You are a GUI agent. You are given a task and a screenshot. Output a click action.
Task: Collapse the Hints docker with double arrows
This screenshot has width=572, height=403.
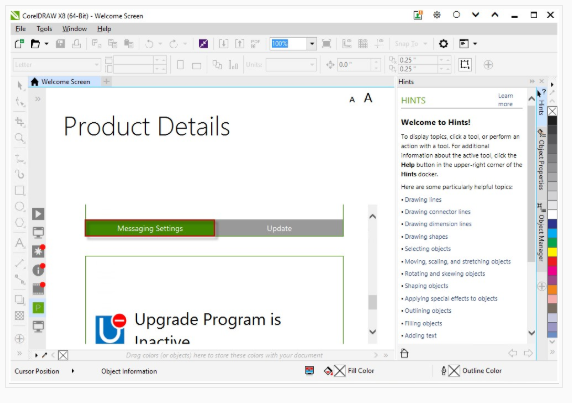click(x=532, y=81)
